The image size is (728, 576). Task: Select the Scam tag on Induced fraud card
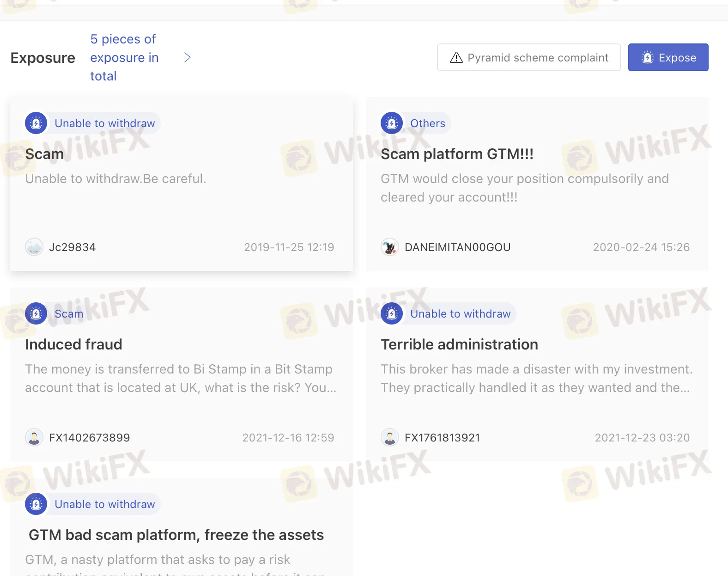pos(69,313)
